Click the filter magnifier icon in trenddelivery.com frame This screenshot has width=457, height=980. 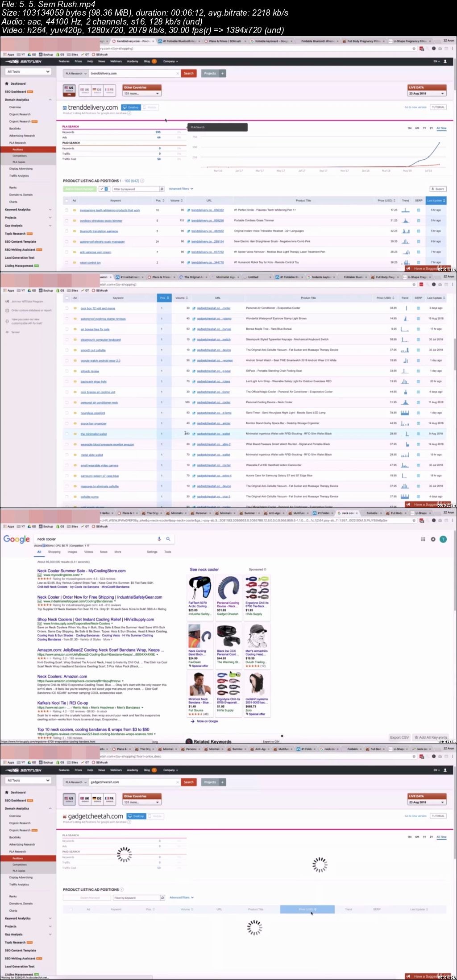tap(162, 189)
